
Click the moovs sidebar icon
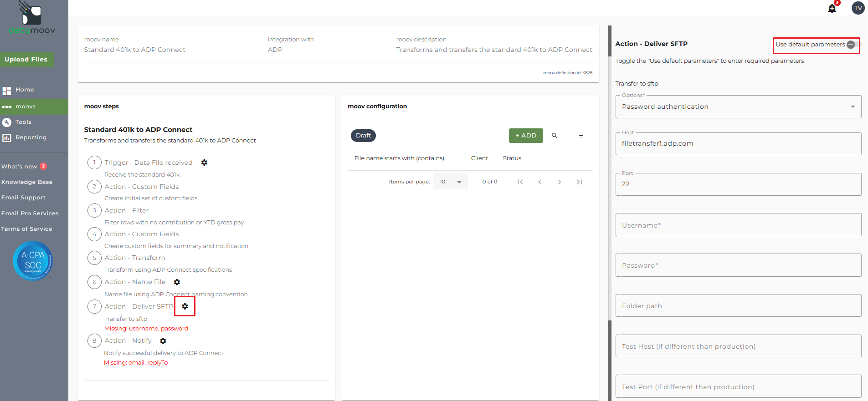(6, 107)
